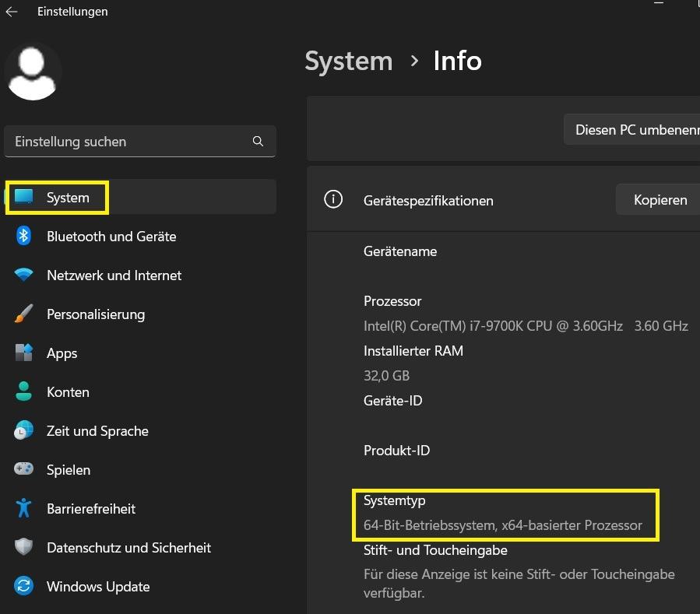Click the magnifier search icon

pos(258,142)
